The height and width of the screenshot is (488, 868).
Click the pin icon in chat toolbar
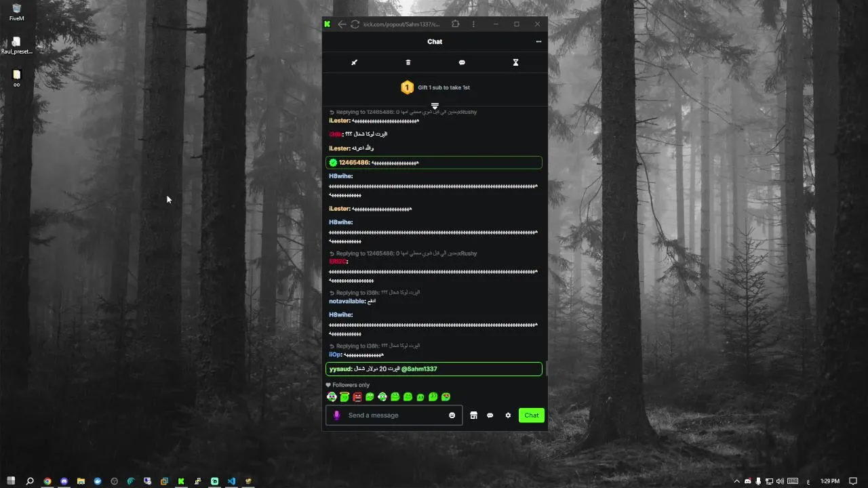[x=354, y=62]
